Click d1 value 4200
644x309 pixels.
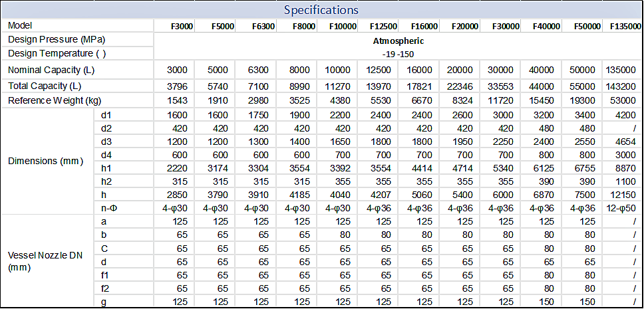625,115
